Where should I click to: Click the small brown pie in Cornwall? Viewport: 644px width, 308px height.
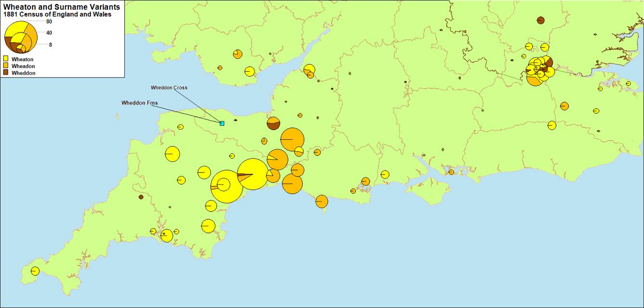[141, 198]
